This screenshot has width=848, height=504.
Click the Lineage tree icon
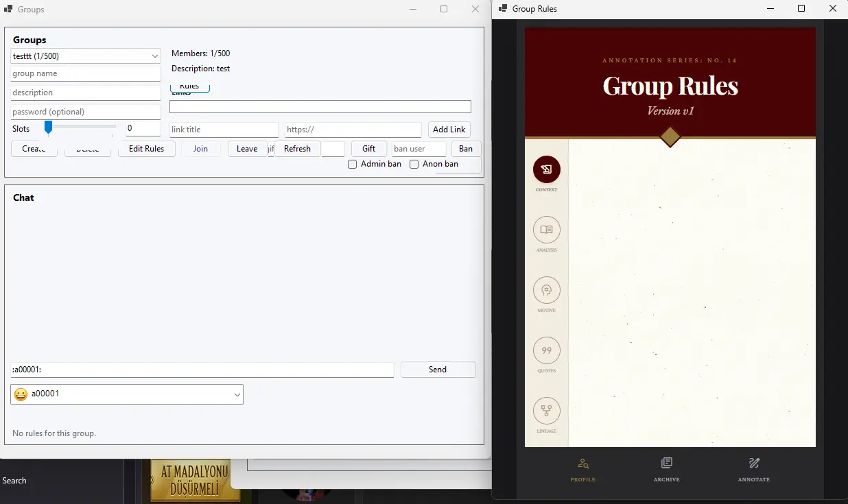click(x=546, y=411)
